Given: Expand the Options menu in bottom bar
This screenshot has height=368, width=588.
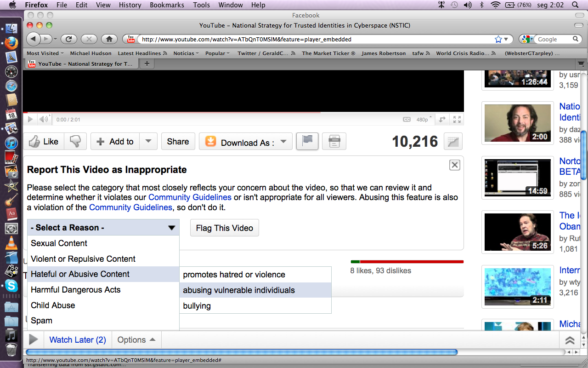Looking at the screenshot, I should [136, 340].
